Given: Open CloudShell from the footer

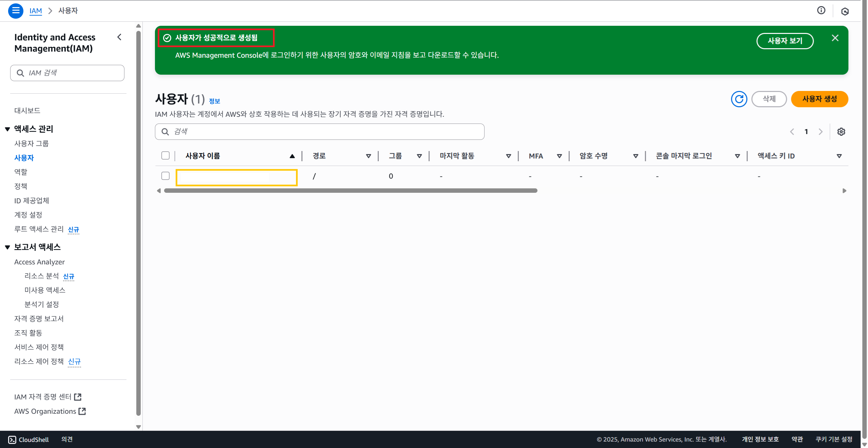Looking at the screenshot, I should 29,440.
